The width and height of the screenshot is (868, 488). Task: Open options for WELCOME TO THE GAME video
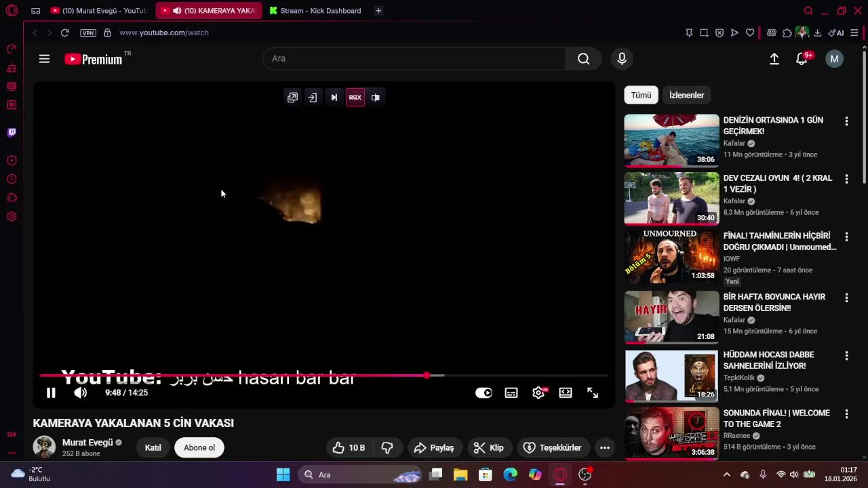pyautogui.click(x=846, y=414)
